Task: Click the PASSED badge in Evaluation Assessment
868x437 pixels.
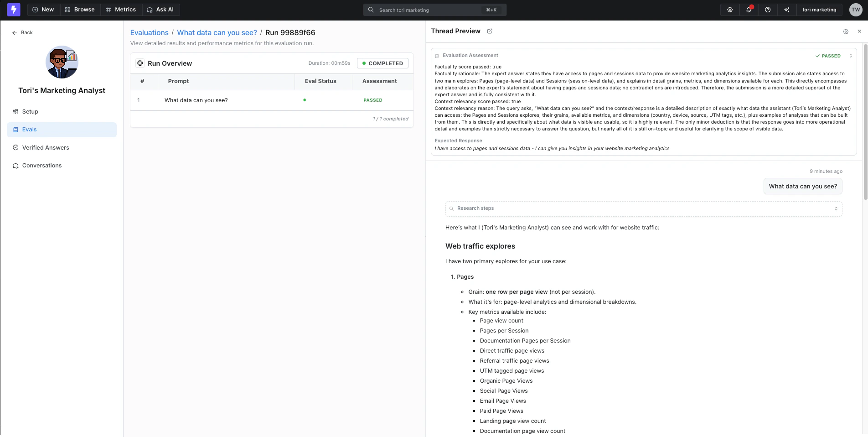Action: pos(828,56)
